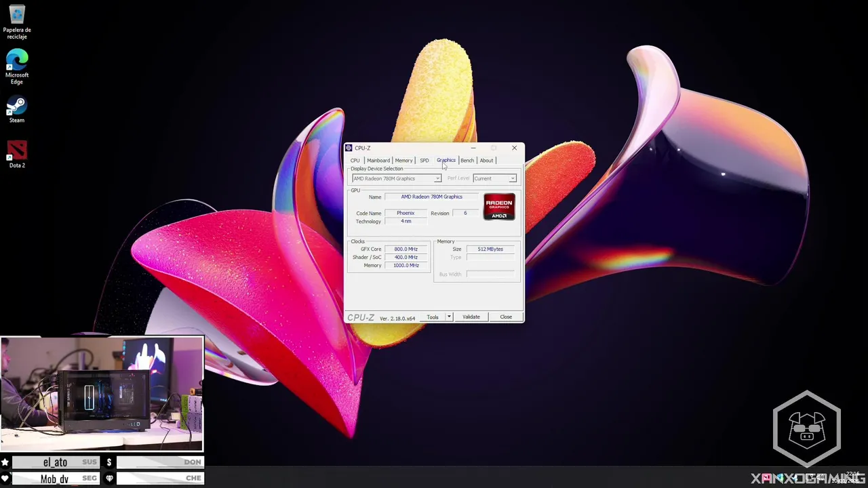This screenshot has width=868, height=488.
Task: Open the SPD tab
Action: 424,161
